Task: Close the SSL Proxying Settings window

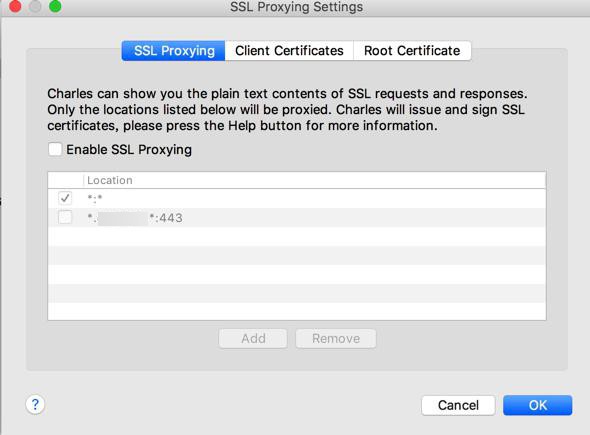Action: [15, 6]
